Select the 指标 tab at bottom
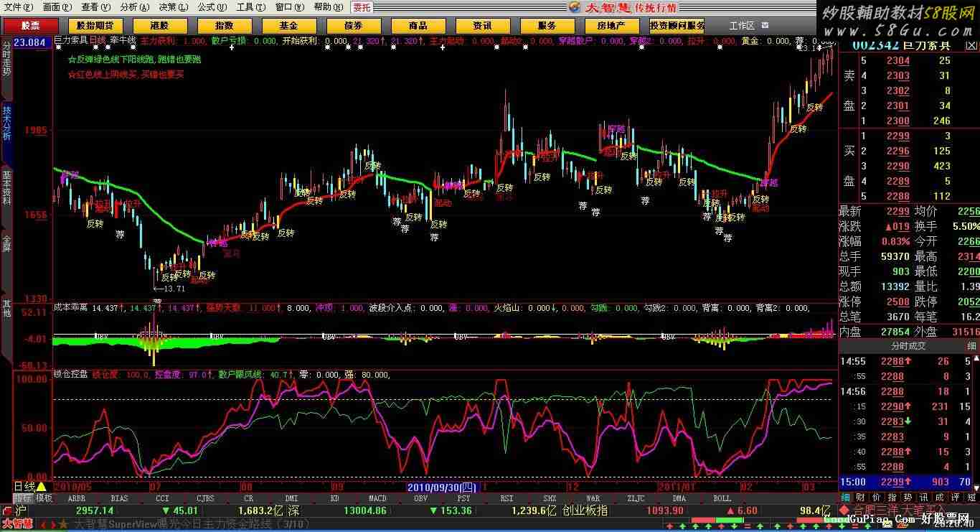 point(23,498)
